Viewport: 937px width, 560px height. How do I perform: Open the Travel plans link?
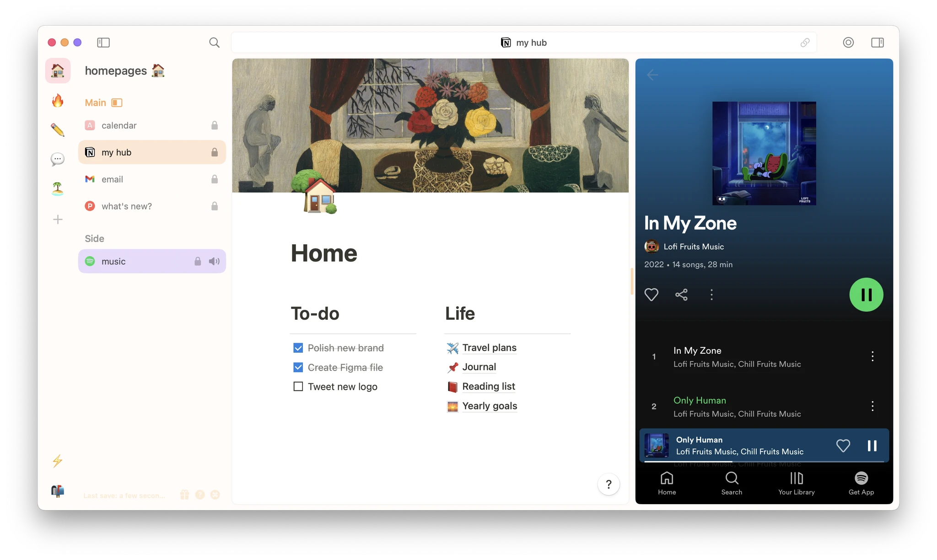tap(489, 348)
